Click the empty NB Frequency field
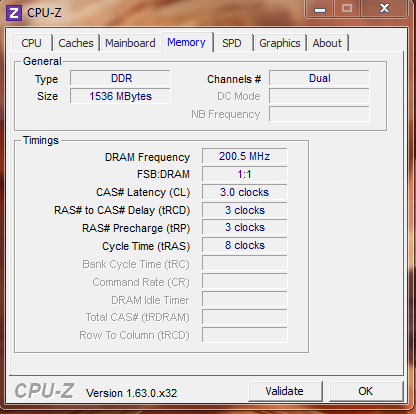Screen dimensions: 416x414 coord(319,114)
